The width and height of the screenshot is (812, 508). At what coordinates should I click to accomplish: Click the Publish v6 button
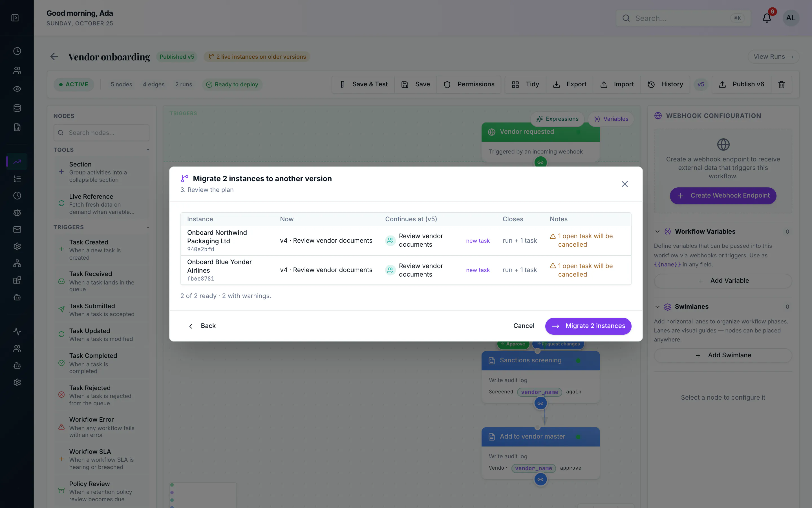742,84
